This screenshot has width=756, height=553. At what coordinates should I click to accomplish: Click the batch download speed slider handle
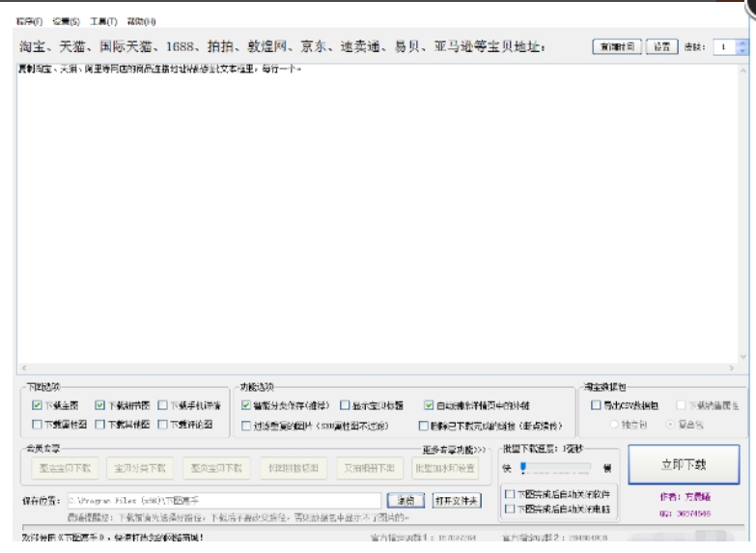coord(523,467)
